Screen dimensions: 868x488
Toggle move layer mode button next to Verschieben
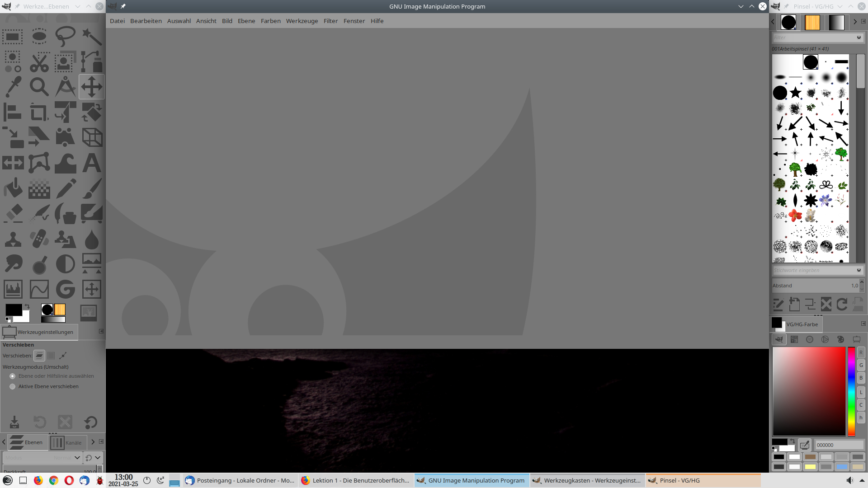39,356
